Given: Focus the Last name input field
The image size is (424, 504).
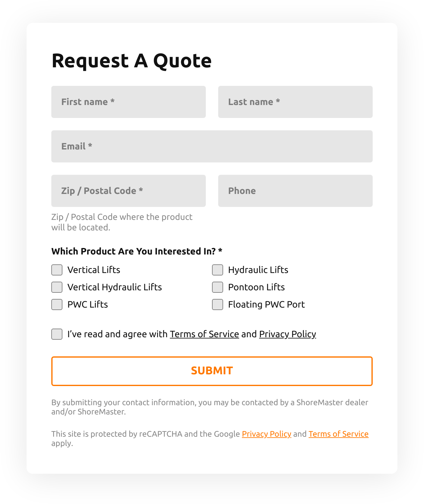Looking at the screenshot, I should [295, 102].
